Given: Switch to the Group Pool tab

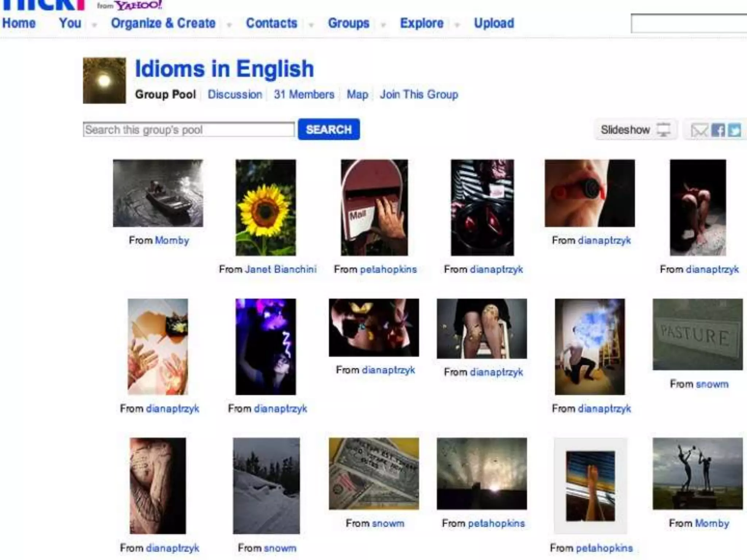Looking at the screenshot, I should coord(166,94).
